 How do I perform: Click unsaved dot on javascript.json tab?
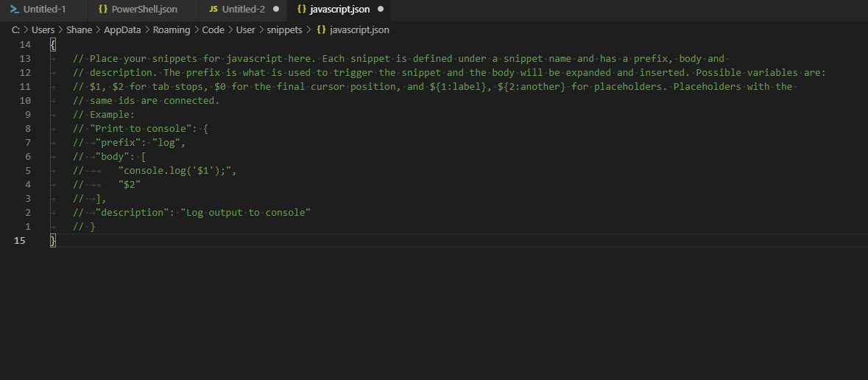point(381,10)
